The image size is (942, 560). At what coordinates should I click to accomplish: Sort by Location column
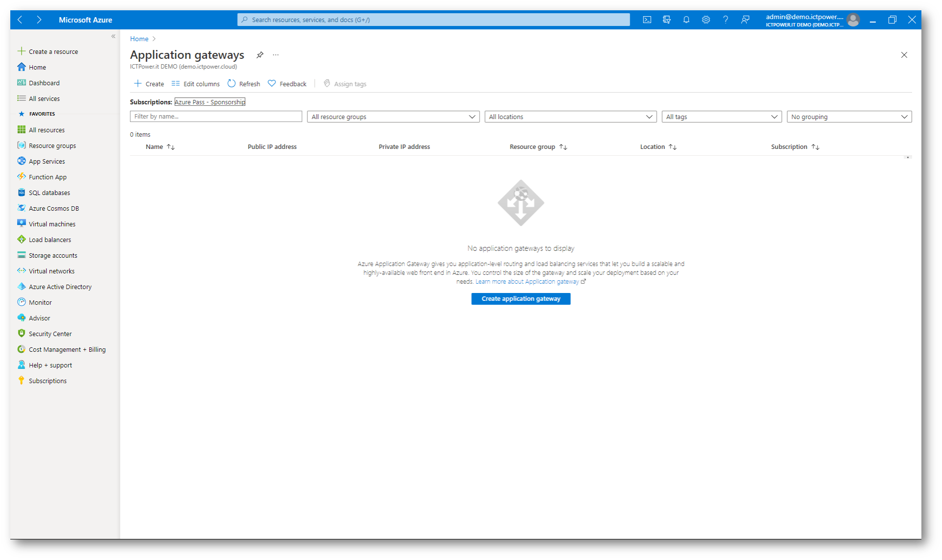(659, 147)
